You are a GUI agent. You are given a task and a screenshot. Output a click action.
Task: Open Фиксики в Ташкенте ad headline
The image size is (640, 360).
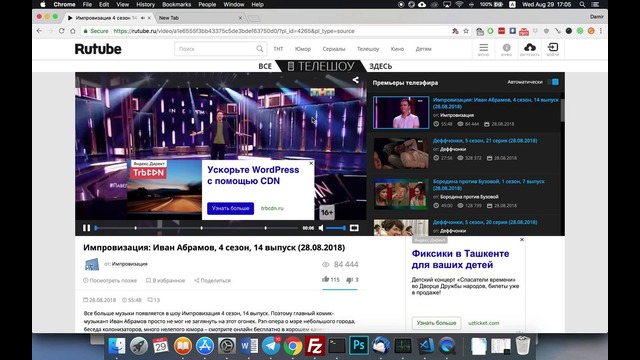click(460, 259)
